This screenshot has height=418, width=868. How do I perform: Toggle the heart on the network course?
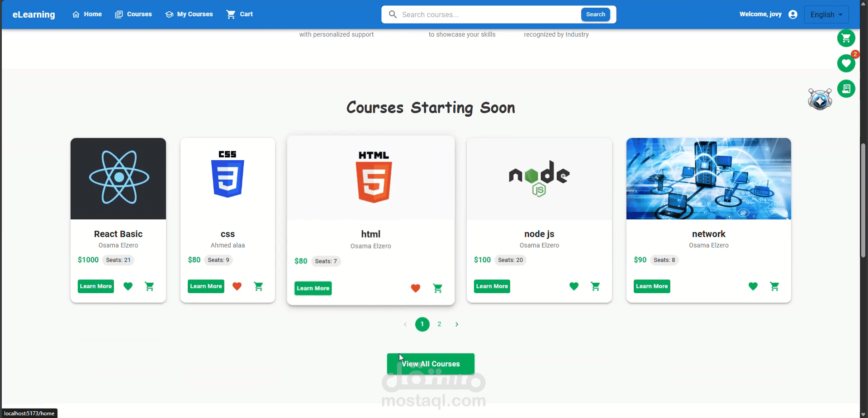(753, 286)
